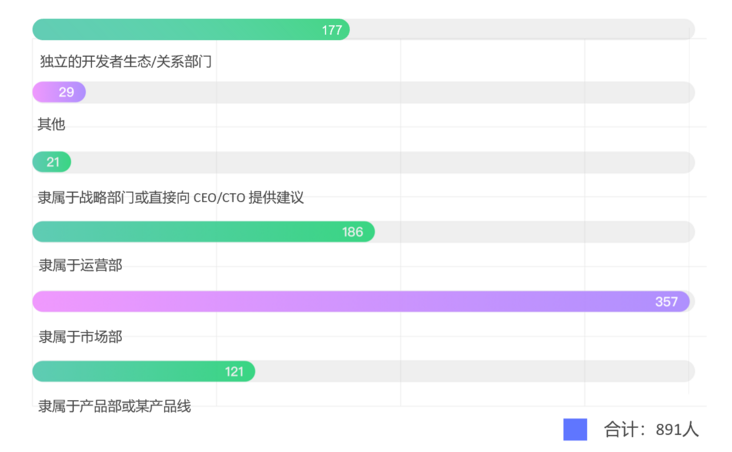Select the label 独立的开发者生态/关系部门
Image resolution: width=732 pixels, height=452 pixels.
(126, 61)
